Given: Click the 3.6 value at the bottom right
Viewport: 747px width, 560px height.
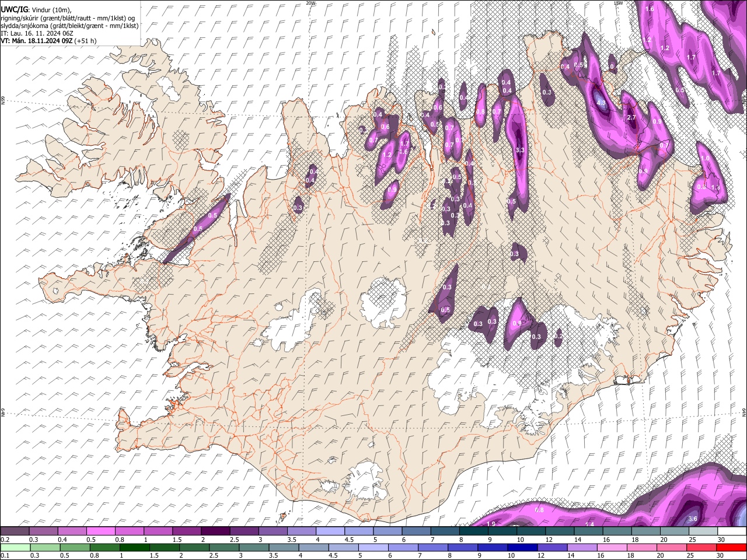Looking at the screenshot, I should click(x=693, y=519).
